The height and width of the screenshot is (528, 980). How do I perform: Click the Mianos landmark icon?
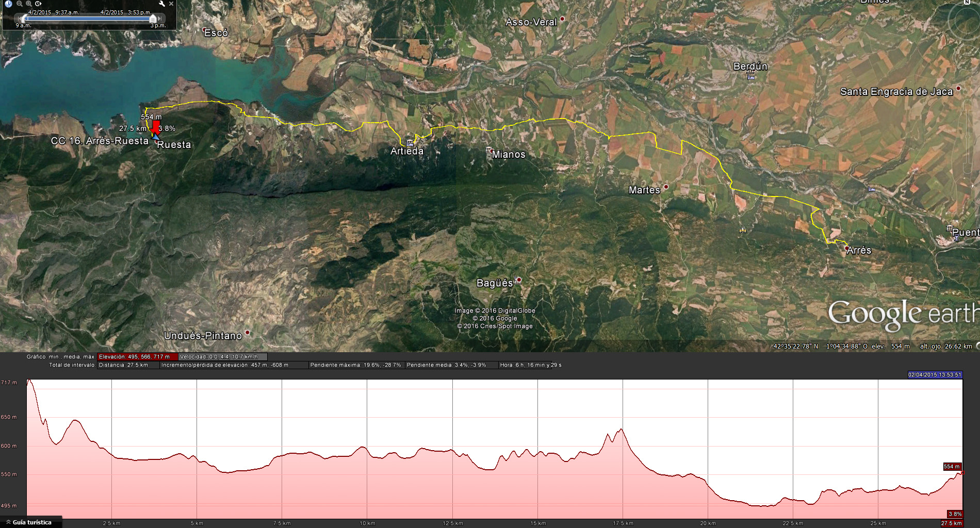coord(488,150)
